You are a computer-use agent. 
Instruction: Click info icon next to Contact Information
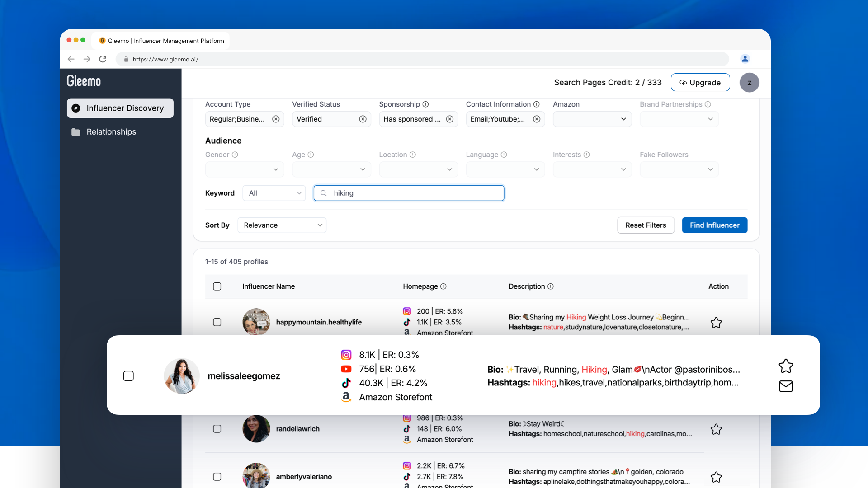coord(537,104)
